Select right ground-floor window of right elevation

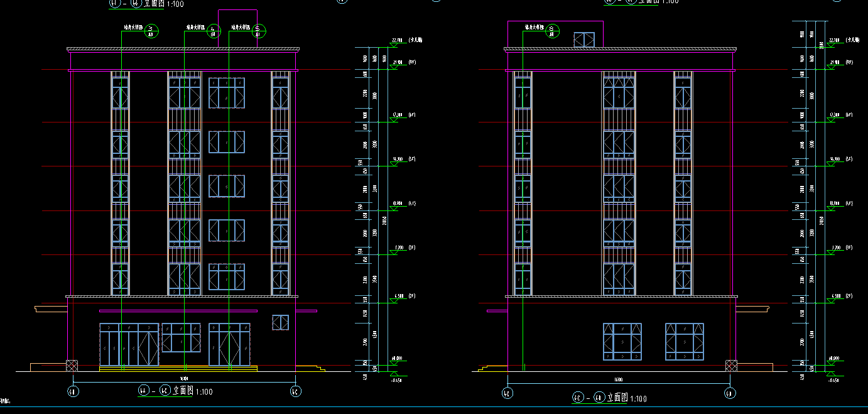[685, 342]
